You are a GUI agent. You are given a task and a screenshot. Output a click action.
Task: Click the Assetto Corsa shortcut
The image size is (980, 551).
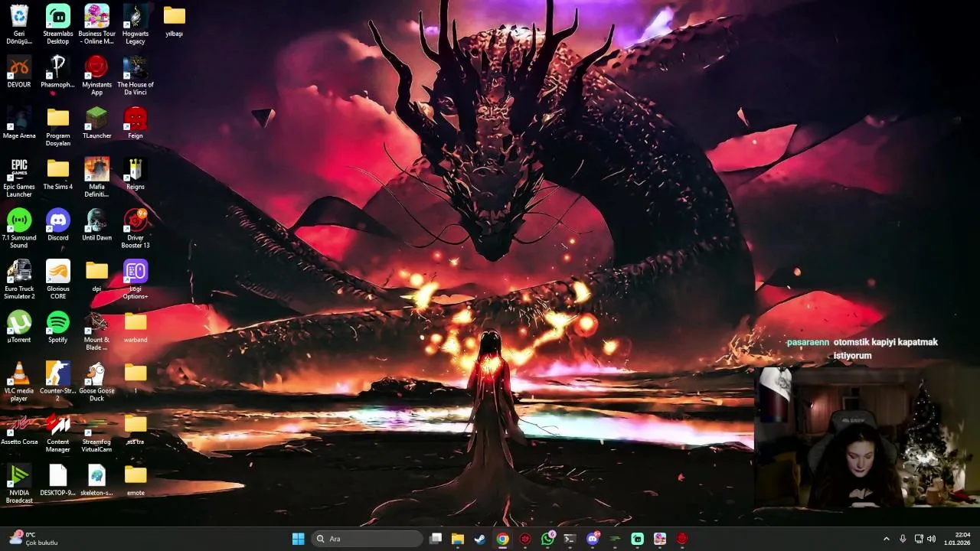(x=19, y=429)
